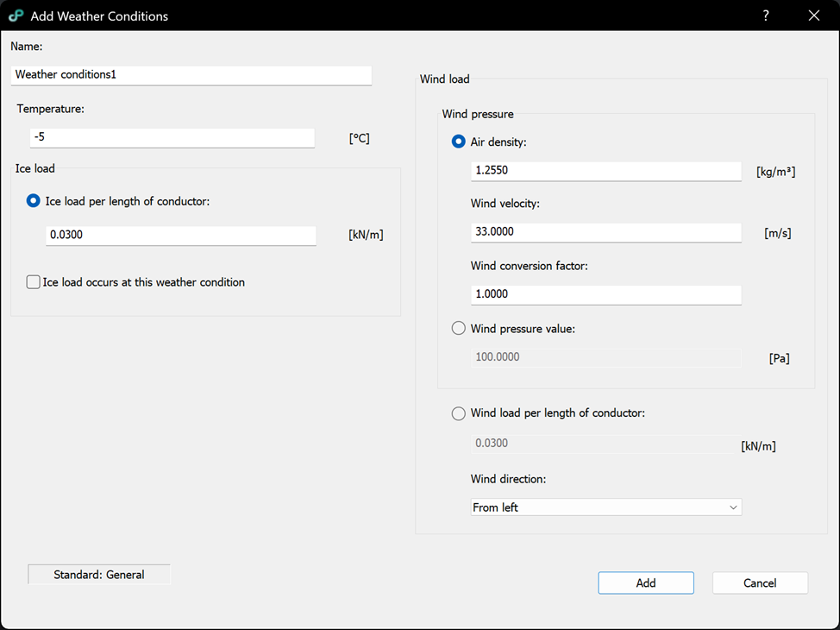Viewport: 840px width, 630px height.
Task: Click the app logo icon in title bar
Action: [x=16, y=16]
